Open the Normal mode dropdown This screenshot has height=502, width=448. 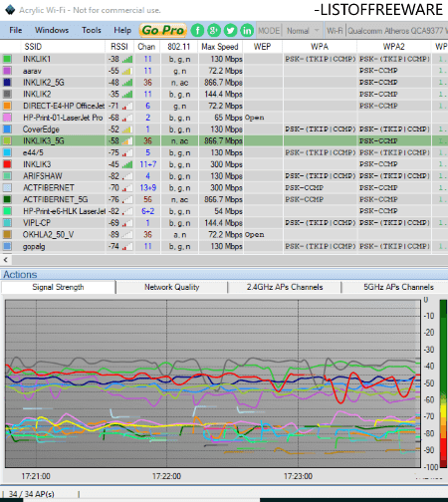(303, 31)
